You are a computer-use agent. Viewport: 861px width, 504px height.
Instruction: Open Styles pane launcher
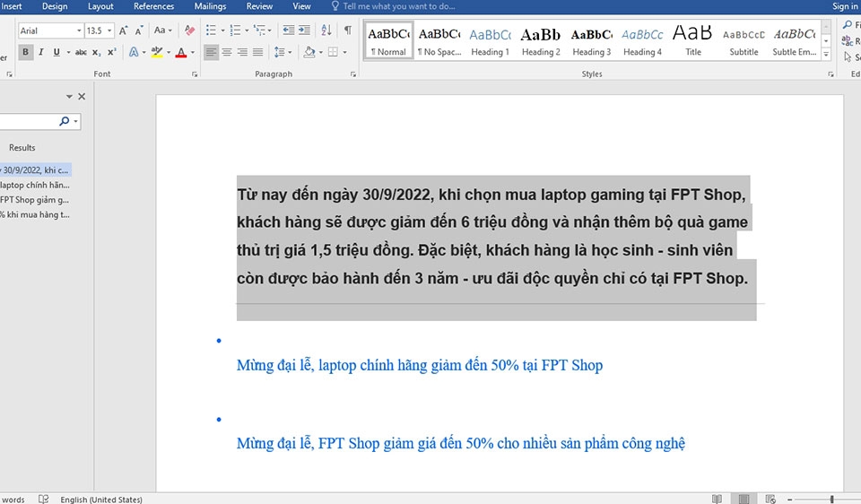(x=831, y=74)
